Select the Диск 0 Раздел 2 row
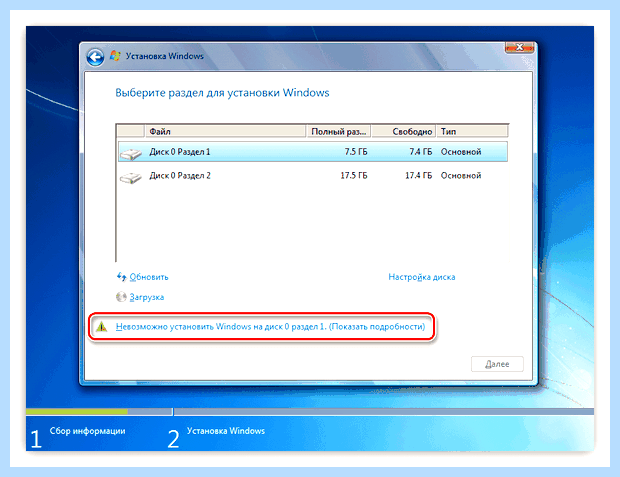The height and width of the screenshot is (477, 620). pyautogui.click(x=313, y=176)
